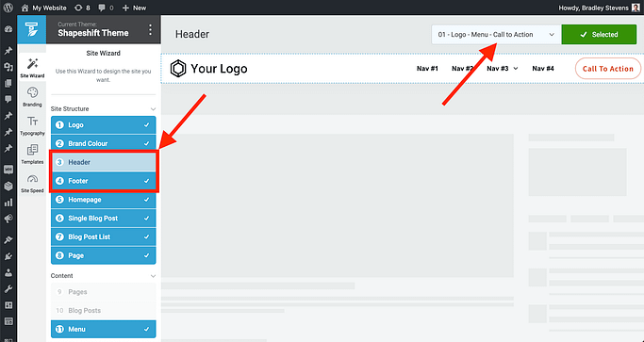Screen dimensions: 644x342
Task: Open the Comments icon in admin sidebar
Action: [x=8, y=99]
